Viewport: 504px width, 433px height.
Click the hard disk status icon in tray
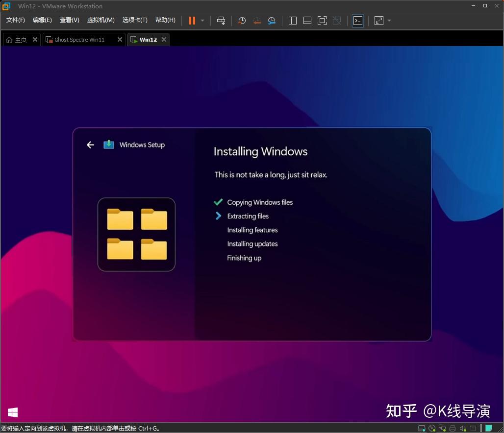422,428
